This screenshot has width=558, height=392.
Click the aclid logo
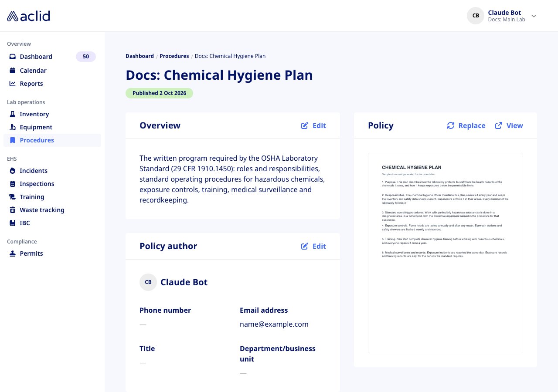click(x=28, y=16)
